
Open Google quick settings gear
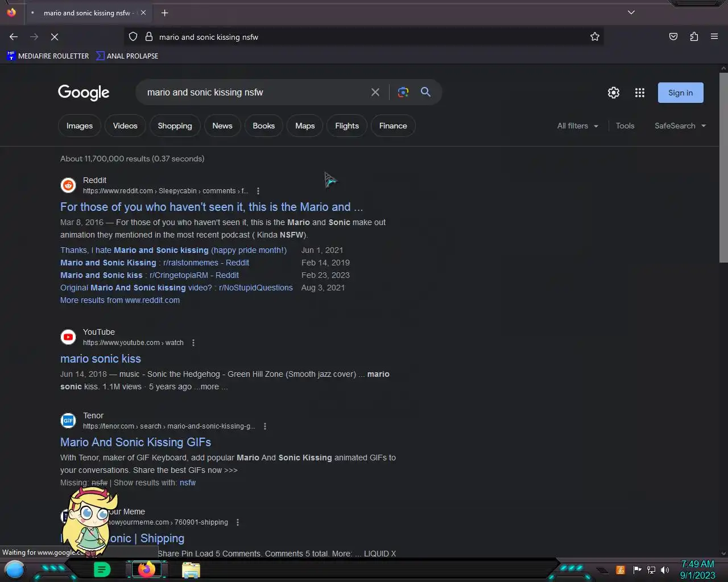click(x=614, y=93)
